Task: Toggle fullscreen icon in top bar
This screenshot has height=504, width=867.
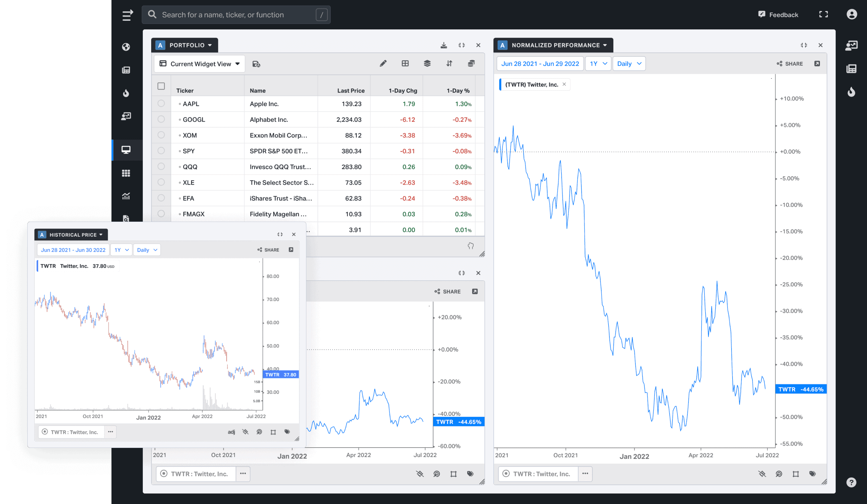Action: click(823, 14)
